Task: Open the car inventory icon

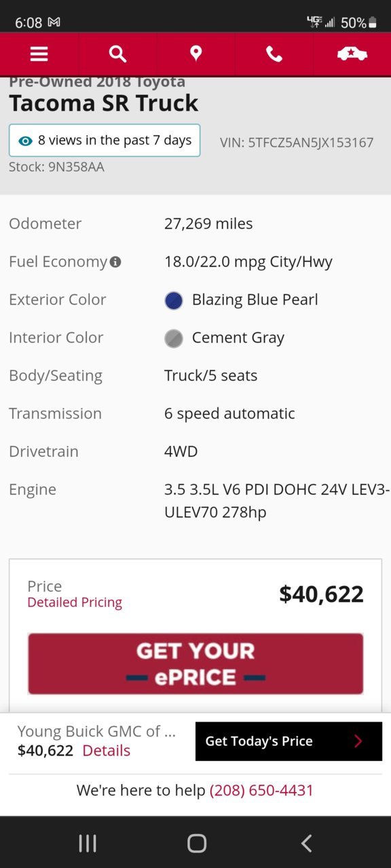Action: click(x=352, y=54)
